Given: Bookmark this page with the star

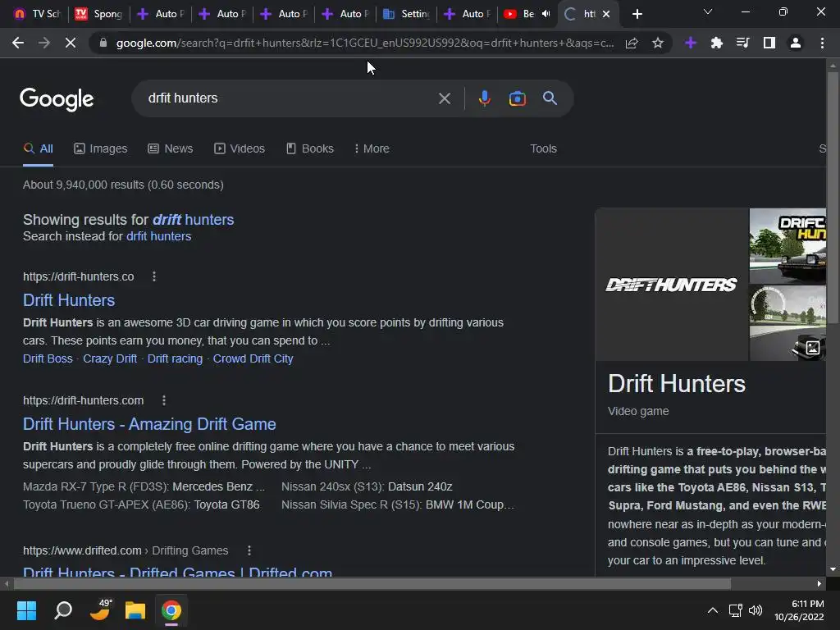Looking at the screenshot, I should [x=658, y=43].
